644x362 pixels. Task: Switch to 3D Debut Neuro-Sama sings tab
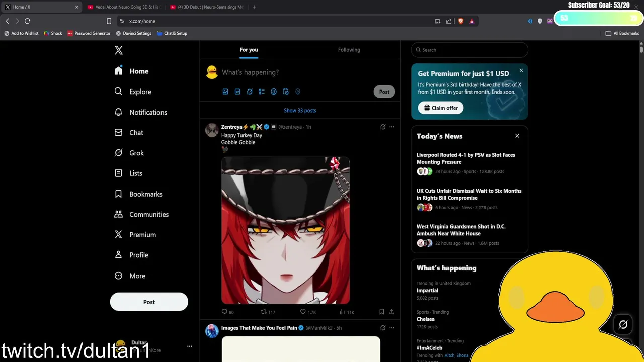pos(206,7)
